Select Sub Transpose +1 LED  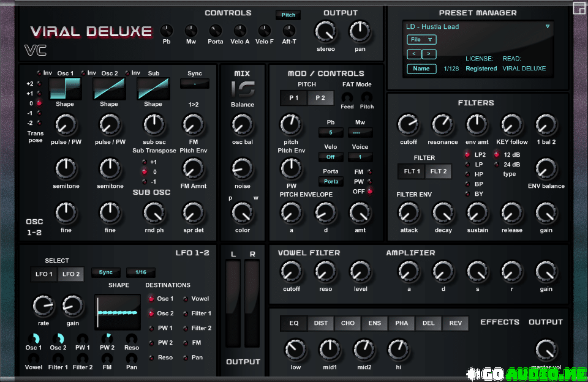(x=145, y=162)
